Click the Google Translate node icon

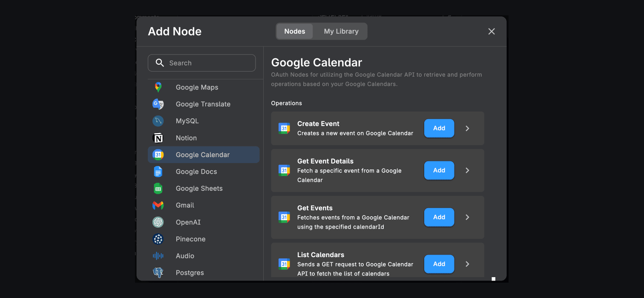click(x=158, y=104)
